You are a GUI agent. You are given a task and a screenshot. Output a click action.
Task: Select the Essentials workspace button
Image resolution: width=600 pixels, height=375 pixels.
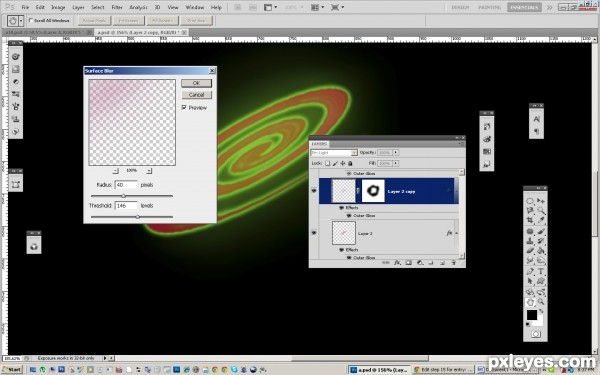coord(524,7)
